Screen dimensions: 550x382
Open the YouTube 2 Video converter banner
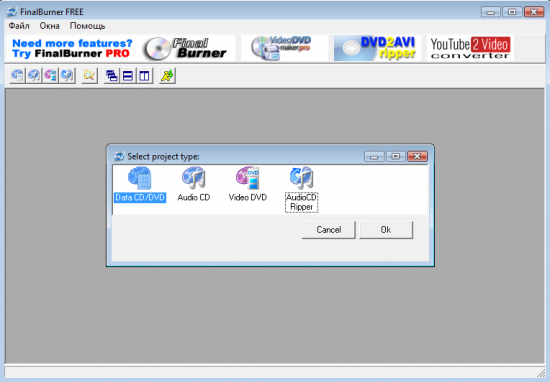pyautogui.click(x=470, y=48)
